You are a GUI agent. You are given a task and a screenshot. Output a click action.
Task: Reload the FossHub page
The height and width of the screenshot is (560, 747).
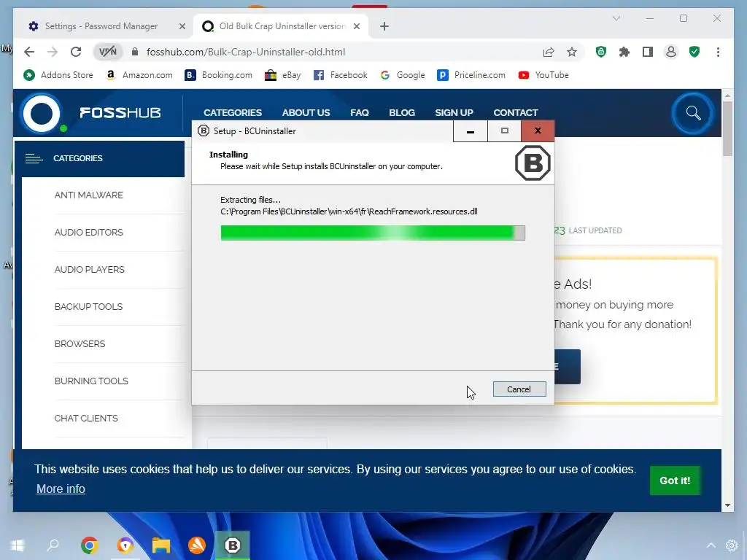coord(76,52)
